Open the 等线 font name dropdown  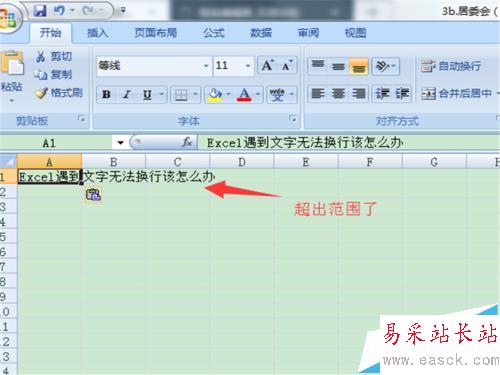click(206, 66)
